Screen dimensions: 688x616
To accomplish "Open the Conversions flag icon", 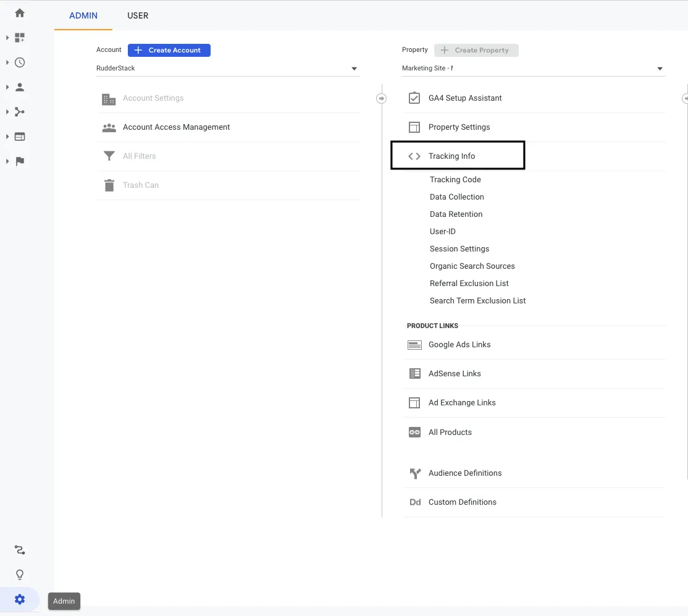I will [20, 161].
